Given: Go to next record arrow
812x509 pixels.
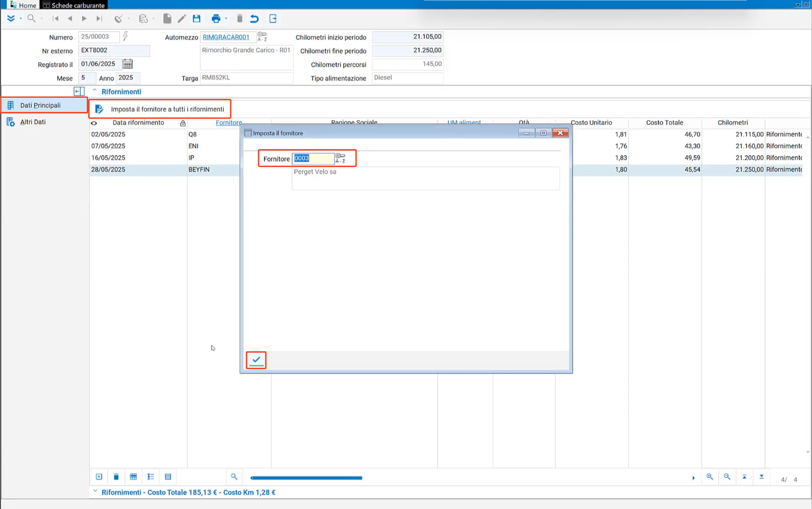Looking at the screenshot, I should click(84, 19).
